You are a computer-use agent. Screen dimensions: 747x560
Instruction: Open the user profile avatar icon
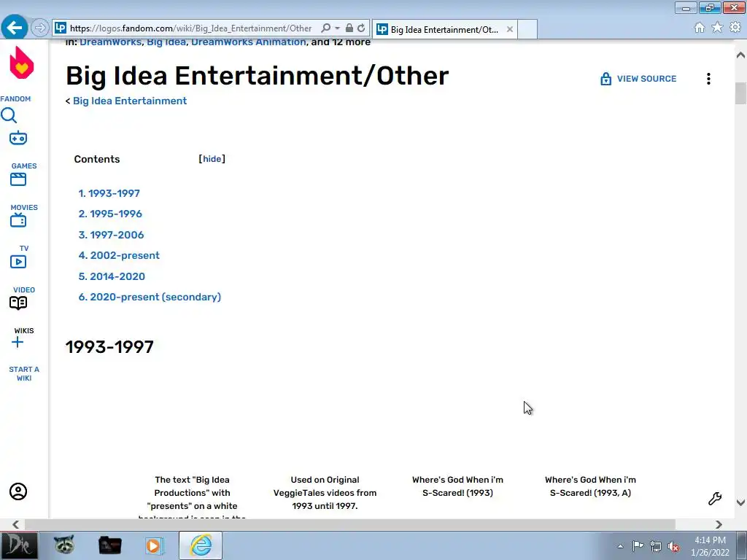click(x=18, y=491)
